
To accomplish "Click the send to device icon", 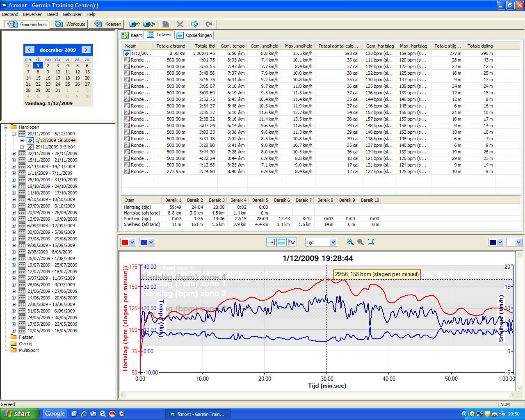I will click(134, 24).
